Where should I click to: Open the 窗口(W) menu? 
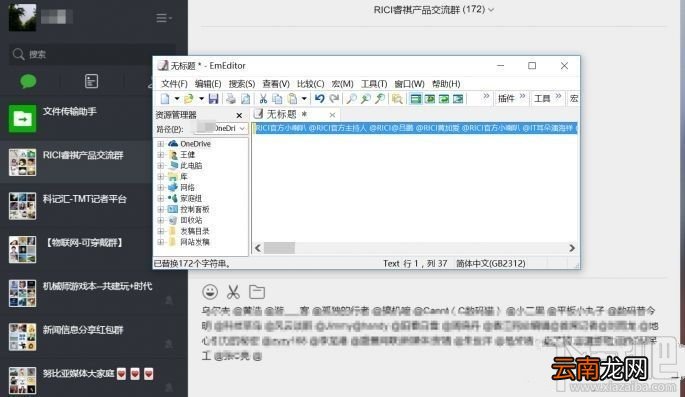point(409,83)
